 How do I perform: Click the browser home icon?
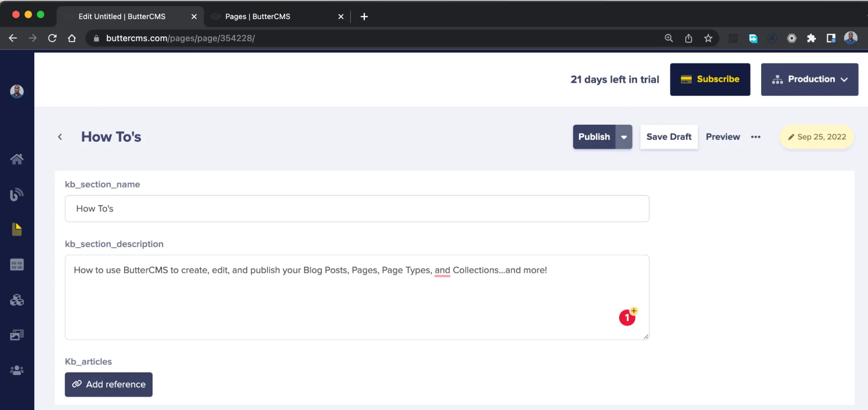72,38
